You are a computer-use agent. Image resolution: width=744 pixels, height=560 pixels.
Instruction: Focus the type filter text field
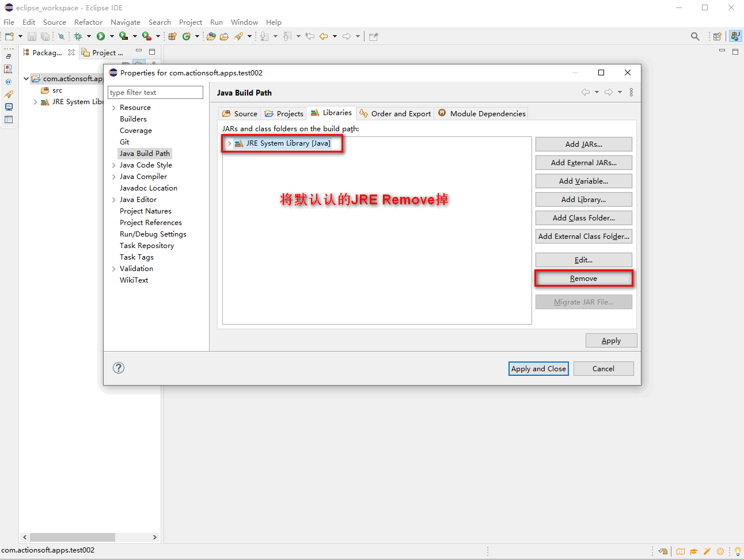click(x=155, y=93)
